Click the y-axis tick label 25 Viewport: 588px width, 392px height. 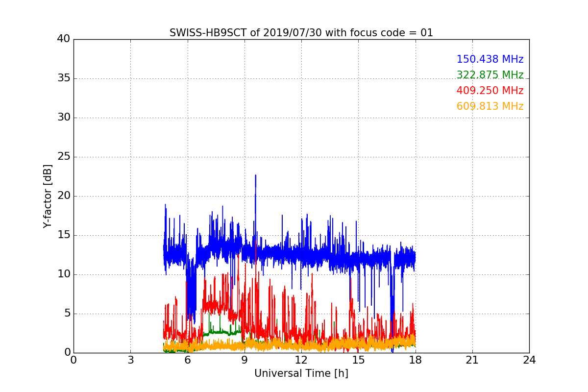[63, 157]
